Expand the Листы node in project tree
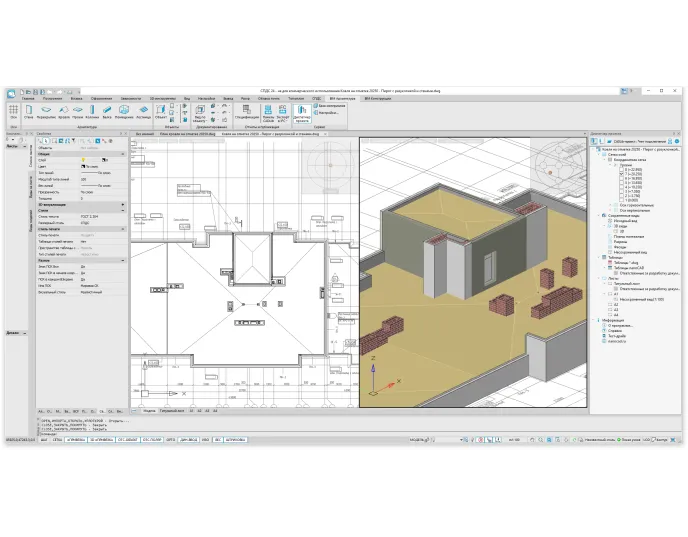The width and height of the screenshot is (688, 537). pos(597,280)
